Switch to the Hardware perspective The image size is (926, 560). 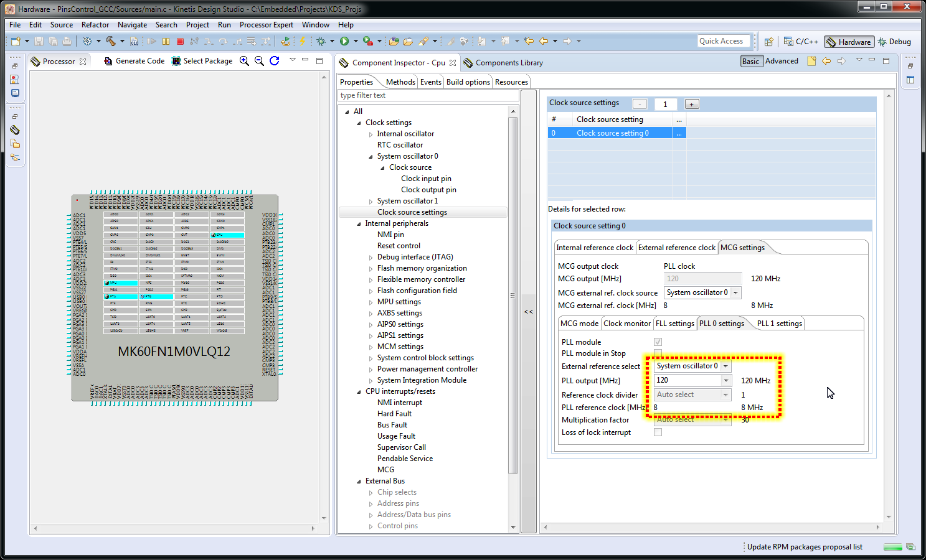849,42
